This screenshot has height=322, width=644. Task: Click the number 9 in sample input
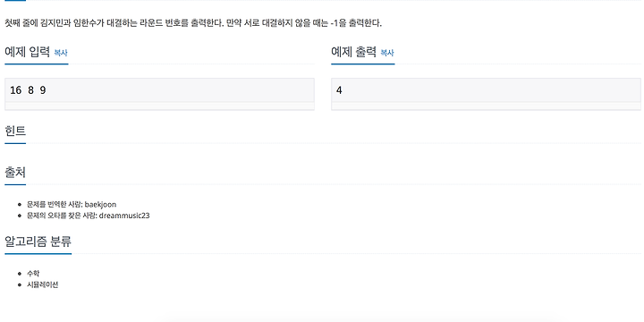click(x=43, y=90)
